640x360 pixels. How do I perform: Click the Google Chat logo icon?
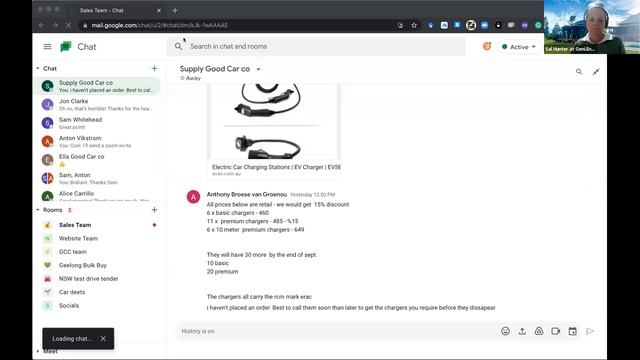point(66,47)
